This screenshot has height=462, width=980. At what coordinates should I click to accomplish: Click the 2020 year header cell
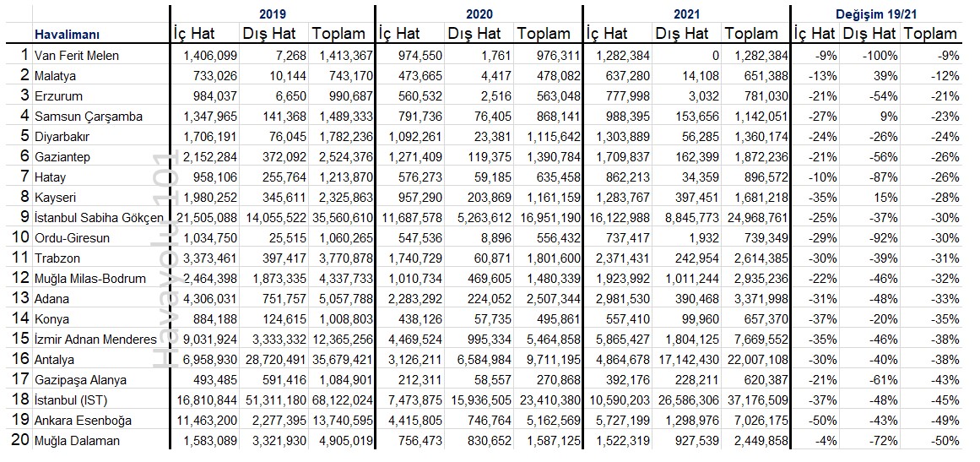(x=479, y=14)
